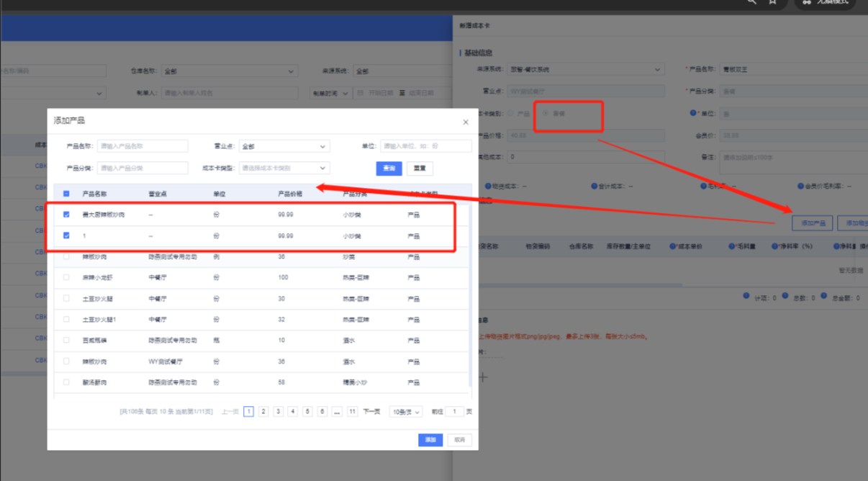Screen dimensions: 868x481
Task: Click the 备注 textarea
Action: [793, 163]
